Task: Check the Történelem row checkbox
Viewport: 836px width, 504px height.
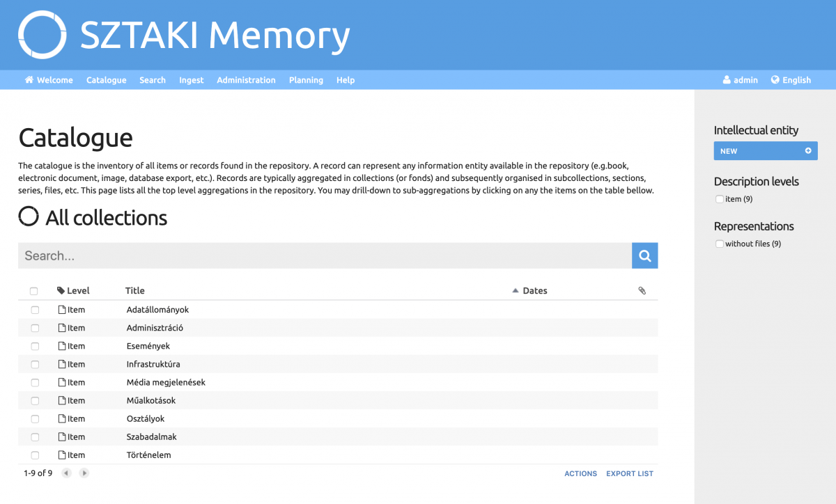Action: [35, 455]
